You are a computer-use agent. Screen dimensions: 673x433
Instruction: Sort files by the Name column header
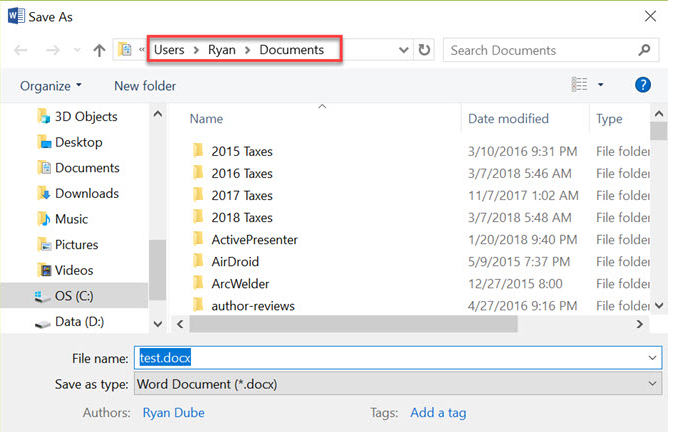coord(207,119)
